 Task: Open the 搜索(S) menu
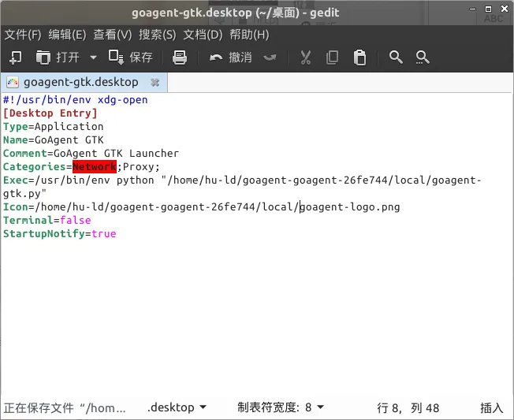(x=158, y=35)
